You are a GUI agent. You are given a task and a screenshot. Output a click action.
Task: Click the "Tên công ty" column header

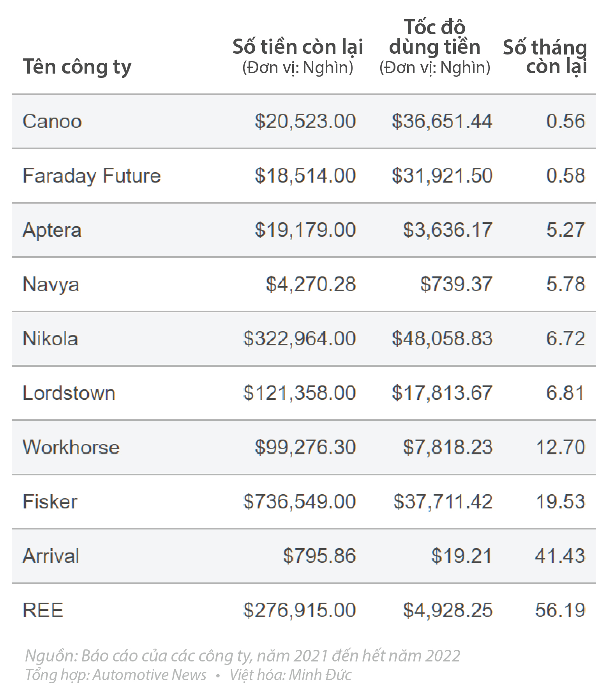[x=77, y=67]
